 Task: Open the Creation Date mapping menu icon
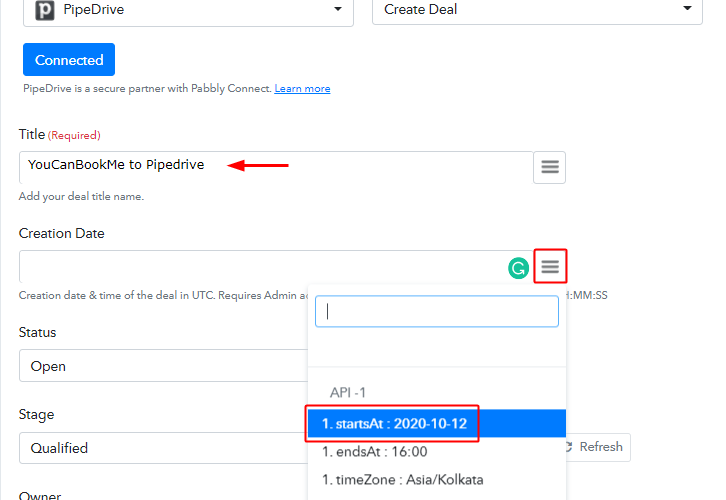click(x=550, y=266)
